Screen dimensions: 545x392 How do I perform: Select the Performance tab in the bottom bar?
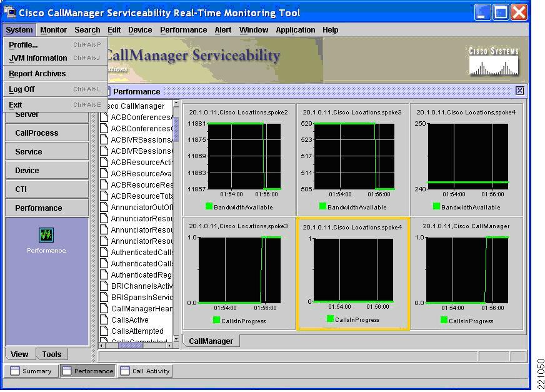point(87,371)
